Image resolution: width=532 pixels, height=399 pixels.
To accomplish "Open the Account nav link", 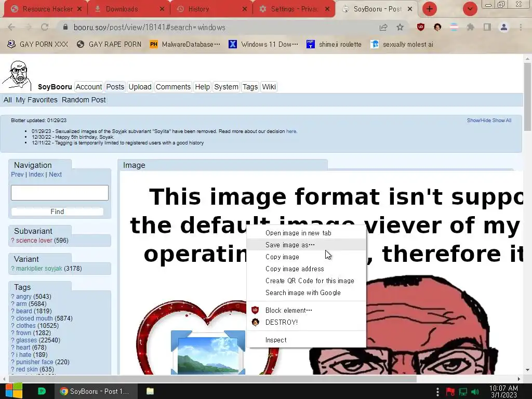I will click(x=88, y=87).
